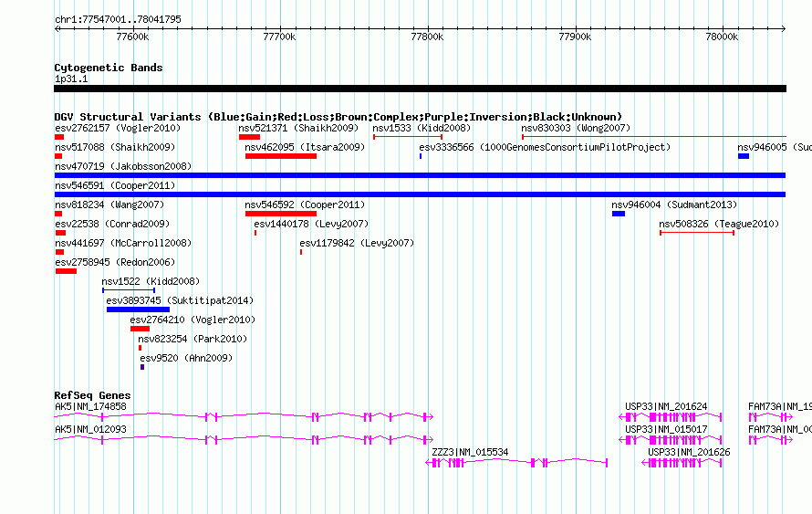This screenshot has height=514, width=812.
Task: Click the 77600k ruler mark
Action: click(x=132, y=37)
